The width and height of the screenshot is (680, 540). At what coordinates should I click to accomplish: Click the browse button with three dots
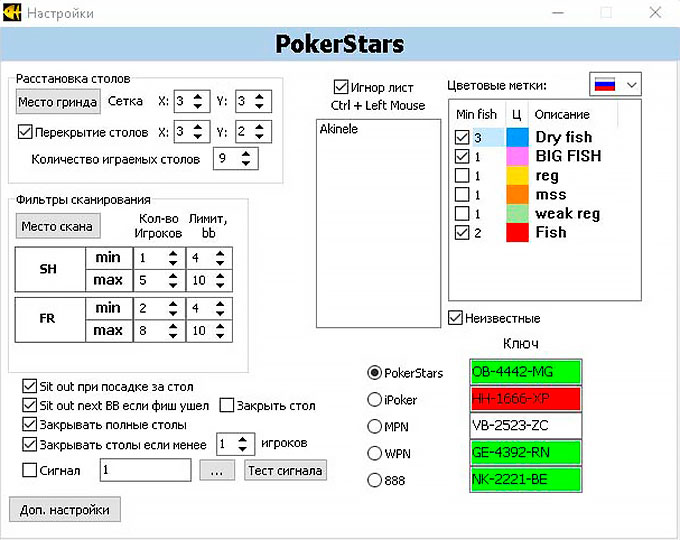click(x=216, y=470)
